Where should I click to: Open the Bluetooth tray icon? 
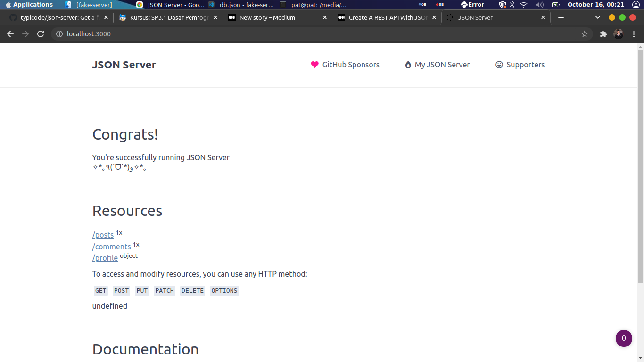point(512,5)
